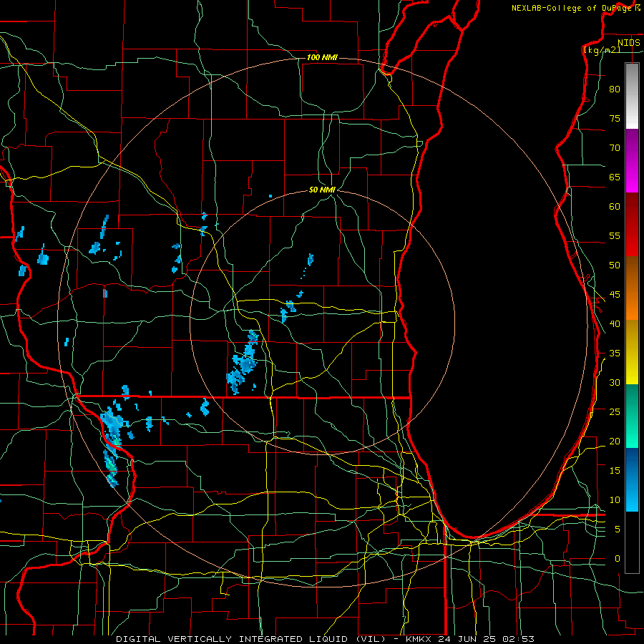
Task: Click the 10 value on the color scale
Action: click(615, 500)
